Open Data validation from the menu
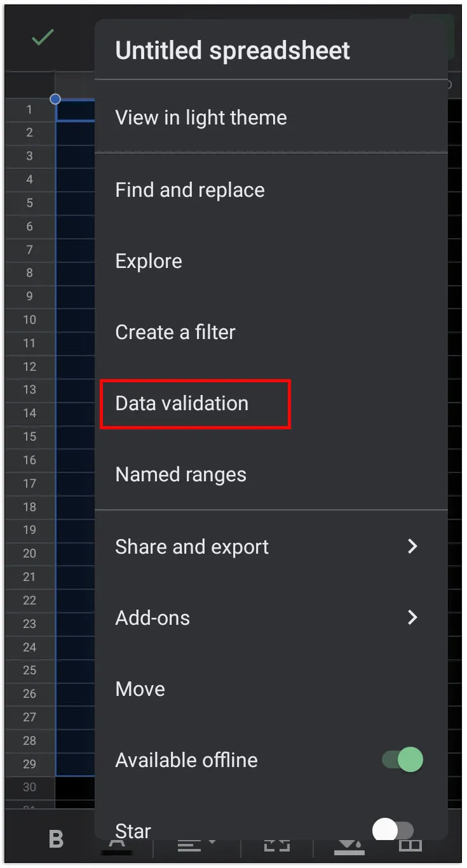Screen dimensions: 467x868 (x=182, y=403)
